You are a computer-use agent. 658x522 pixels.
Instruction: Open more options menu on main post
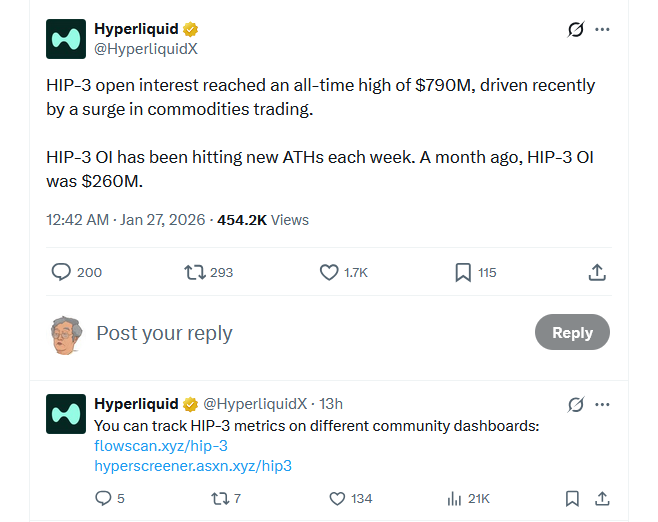coord(602,29)
